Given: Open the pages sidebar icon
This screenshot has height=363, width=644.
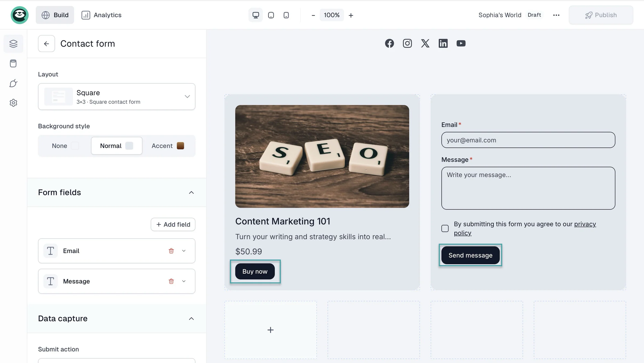Looking at the screenshot, I should 13,63.
